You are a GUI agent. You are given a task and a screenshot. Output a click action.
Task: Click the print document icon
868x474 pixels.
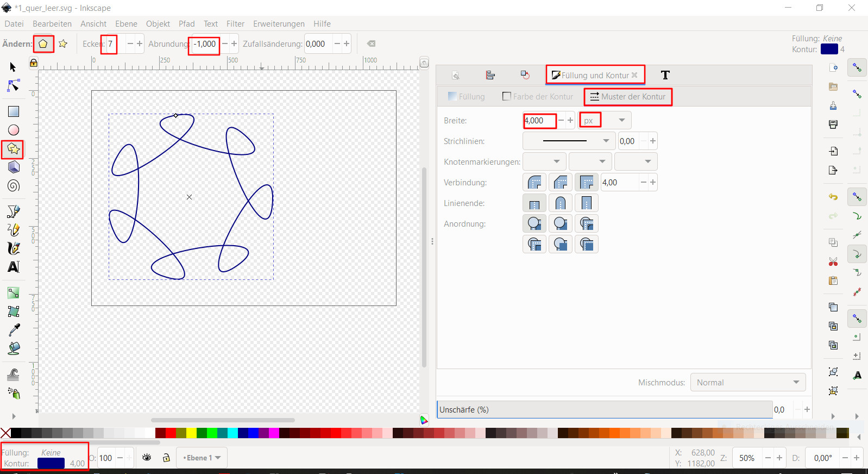833,124
